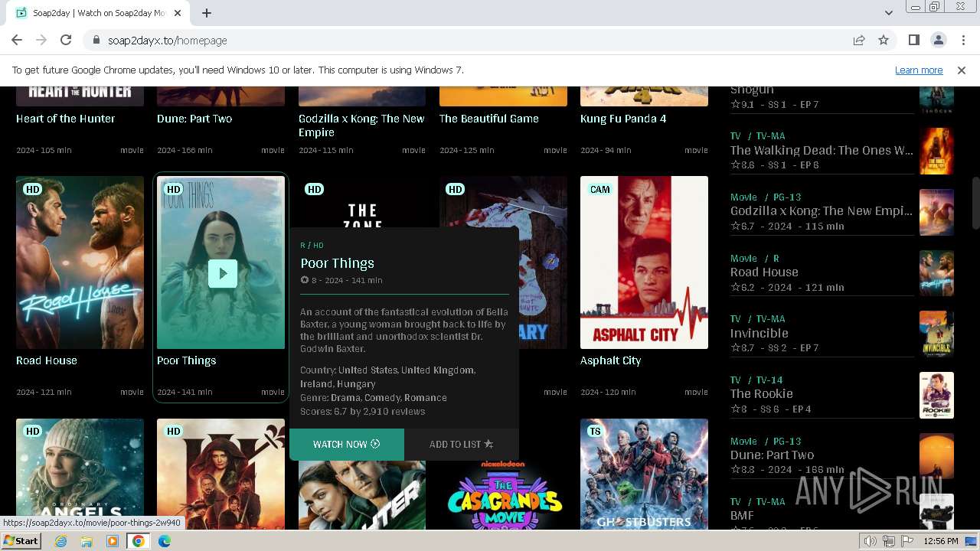Screen dimensions: 980x551
Task: Open a new tab with plus icon
Action: pos(207,13)
